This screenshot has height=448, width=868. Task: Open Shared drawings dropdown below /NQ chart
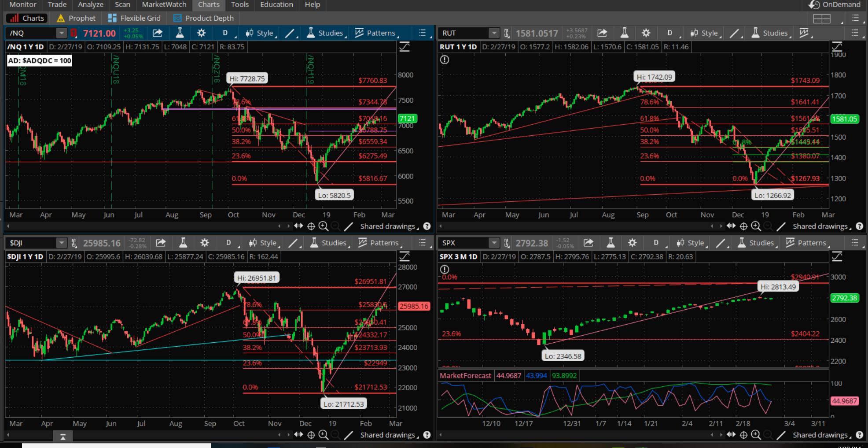[x=389, y=226]
